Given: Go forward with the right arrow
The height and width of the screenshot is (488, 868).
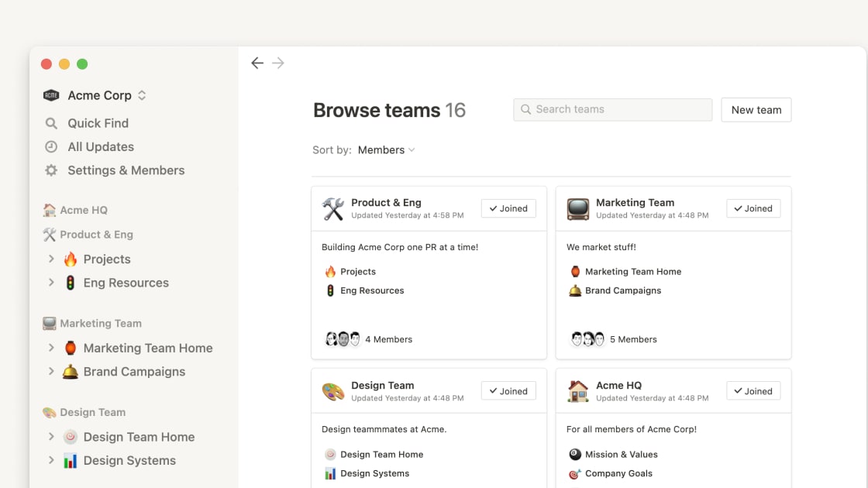Looking at the screenshot, I should click(x=278, y=63).
